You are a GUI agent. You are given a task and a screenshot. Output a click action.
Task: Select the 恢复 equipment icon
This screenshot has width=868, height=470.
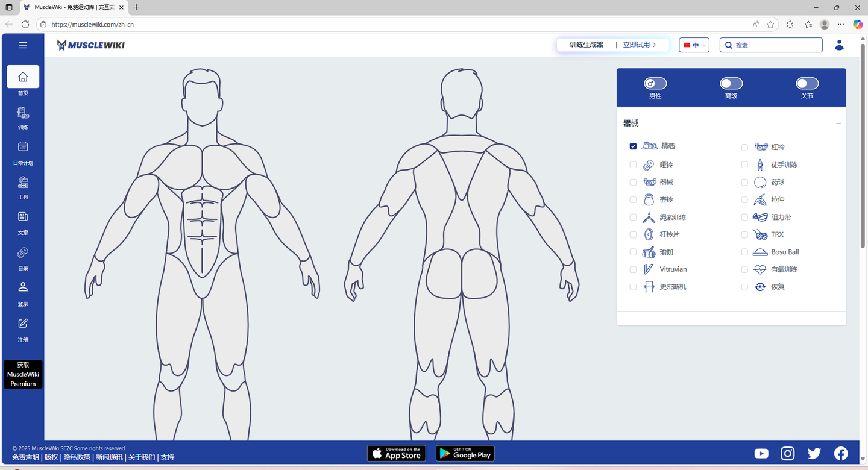(x=760, y=287)
